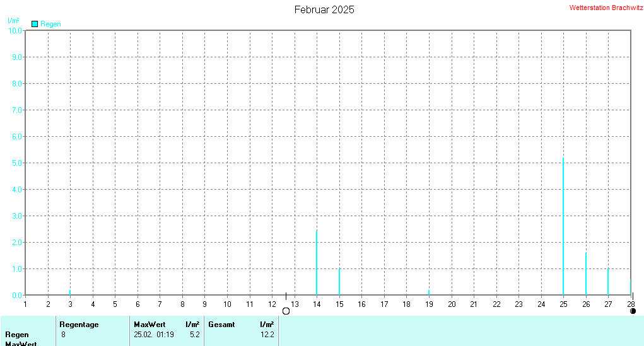644x346 pixels.
Task: Click the 25.02. 01:19 max value timestamp
Action: [x=154, y=335]
